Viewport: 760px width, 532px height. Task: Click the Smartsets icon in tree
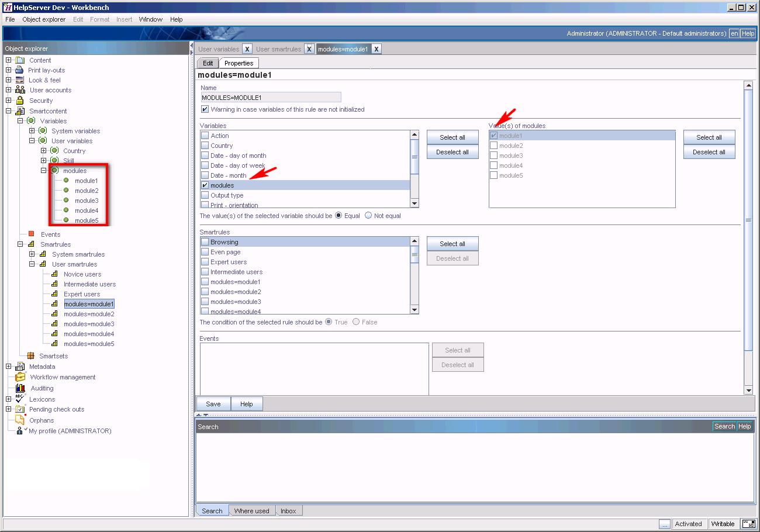tap(30, 356)
